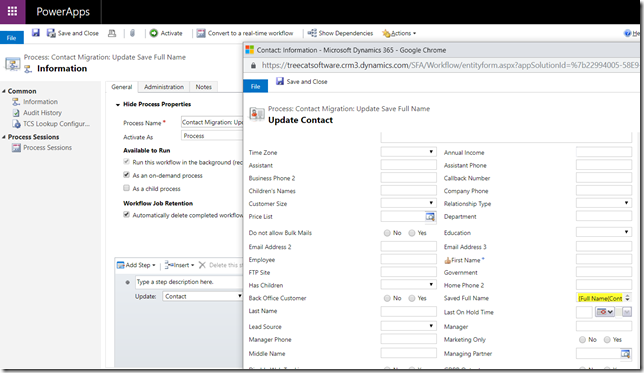Image resolution: width=644 pixels, height=373 pixels.
Task: Open Audit History in sidebar
Action: pyautogui.click(x=42, y=113)
